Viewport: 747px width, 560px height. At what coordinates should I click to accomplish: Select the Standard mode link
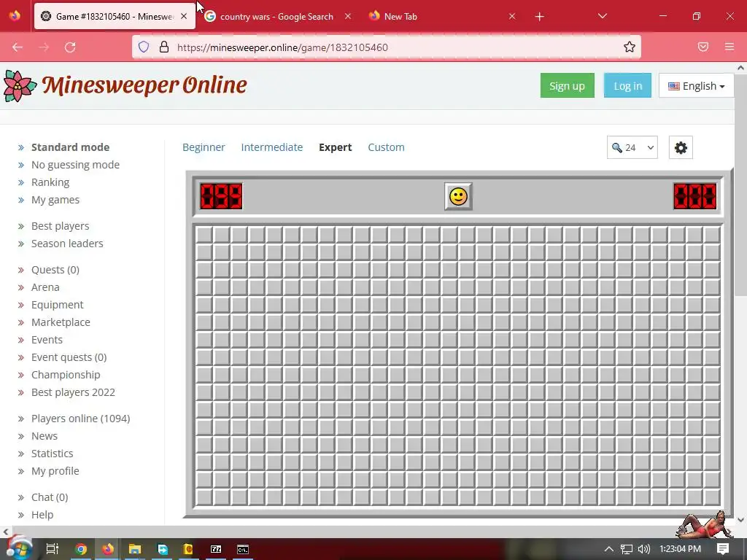pyautogui.click(x=71, y=147)
